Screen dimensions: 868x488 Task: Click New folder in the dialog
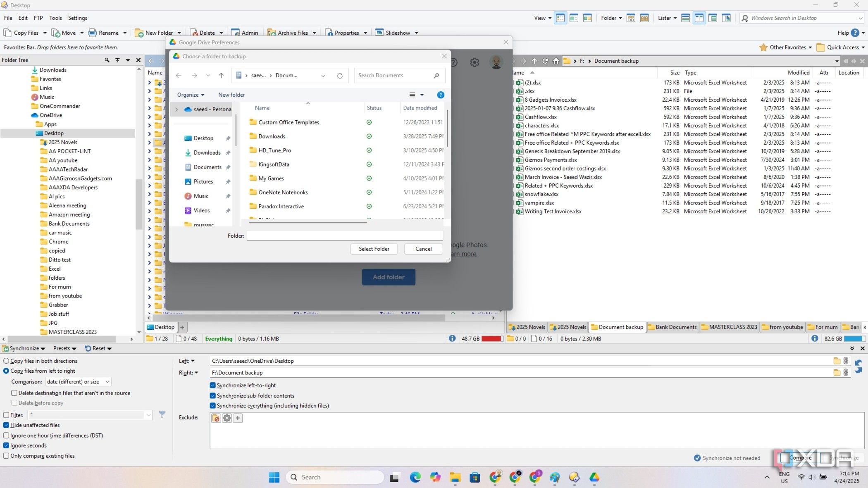pyautogui.click(x=231, y=95)
